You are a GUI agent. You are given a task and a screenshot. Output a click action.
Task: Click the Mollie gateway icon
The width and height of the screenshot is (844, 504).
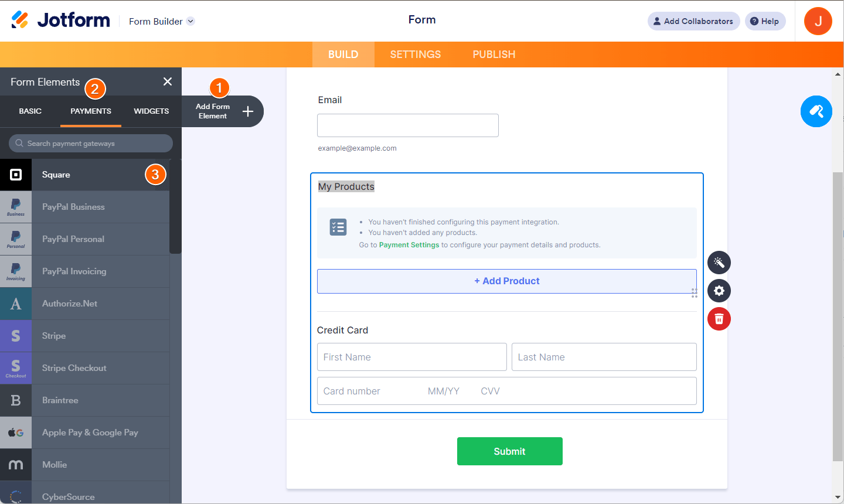tap(16, 465)
